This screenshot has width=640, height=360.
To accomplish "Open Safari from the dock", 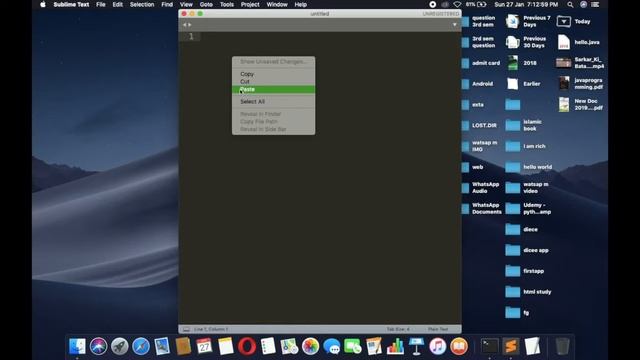I will (141, 347).
